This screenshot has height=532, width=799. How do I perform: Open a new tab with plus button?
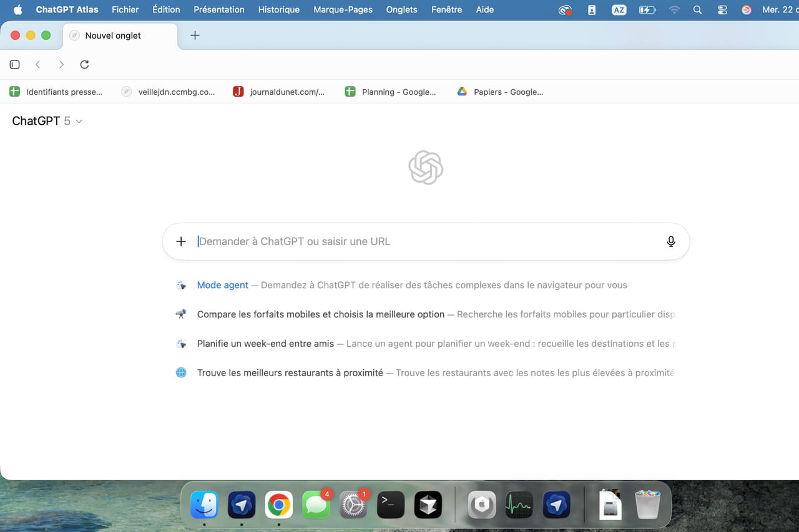(x=195, y=36)
